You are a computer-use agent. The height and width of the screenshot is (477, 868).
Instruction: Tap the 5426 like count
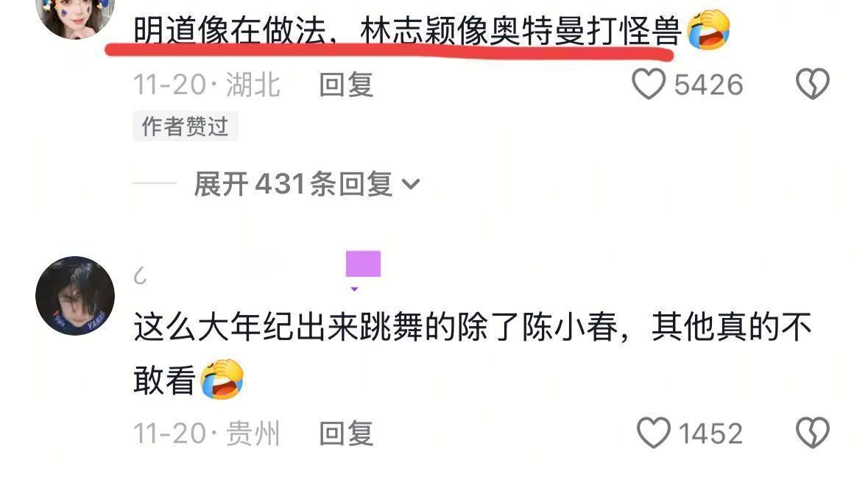point(708,85)
